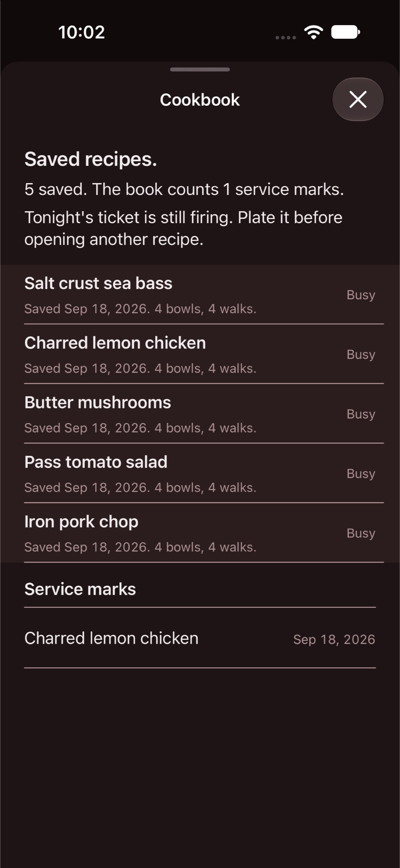The image size is (400, 868).
Task: Tap Busy status for Charred lemon chicken
Action: (361, 355)
